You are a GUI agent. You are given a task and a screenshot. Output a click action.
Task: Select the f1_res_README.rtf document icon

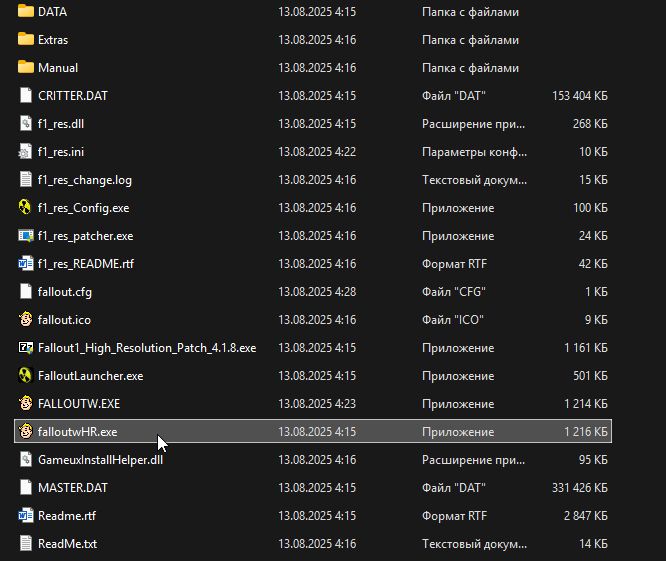coord(26,264)
